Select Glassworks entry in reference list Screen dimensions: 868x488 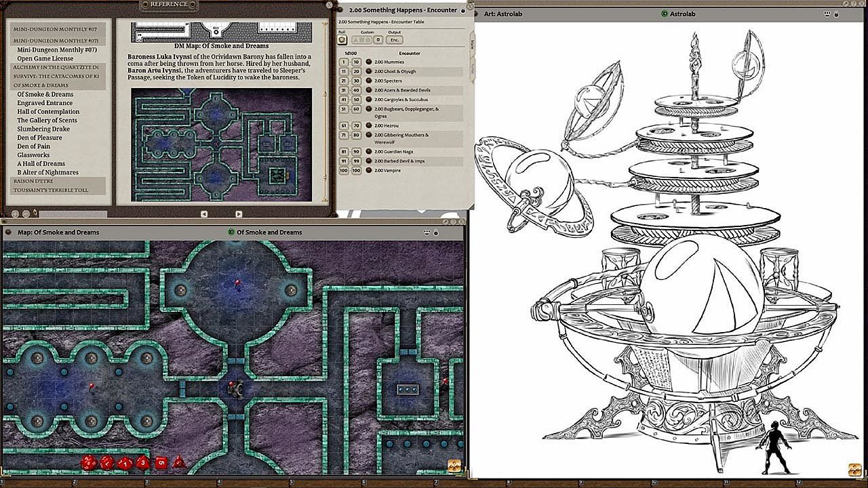[x=33, y=155]
